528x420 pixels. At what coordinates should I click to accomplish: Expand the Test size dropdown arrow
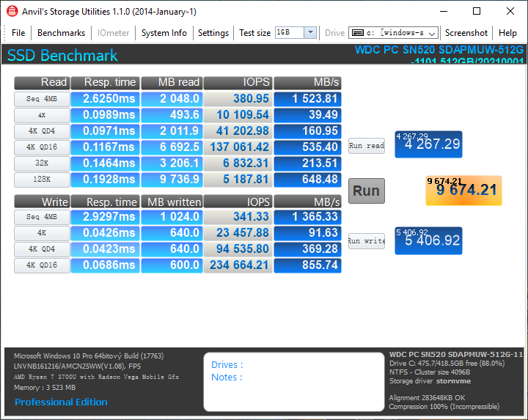[310, 33]
